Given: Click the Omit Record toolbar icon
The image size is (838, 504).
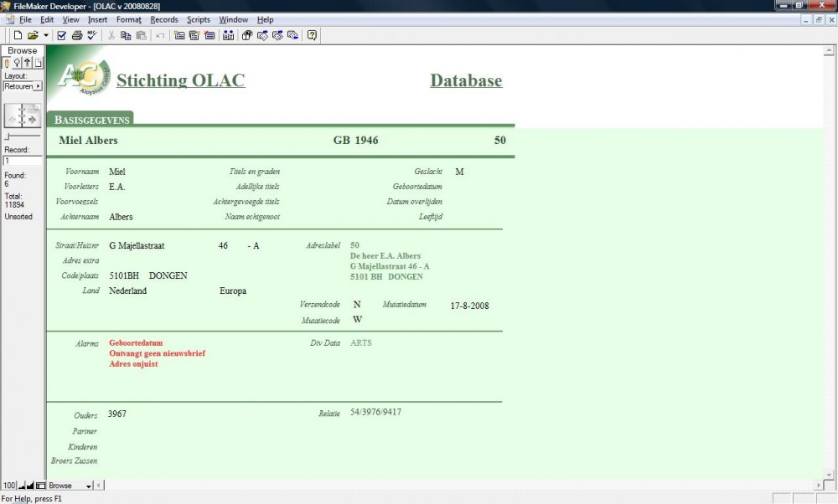Looking at the screenshot, I should pos(292,36).
